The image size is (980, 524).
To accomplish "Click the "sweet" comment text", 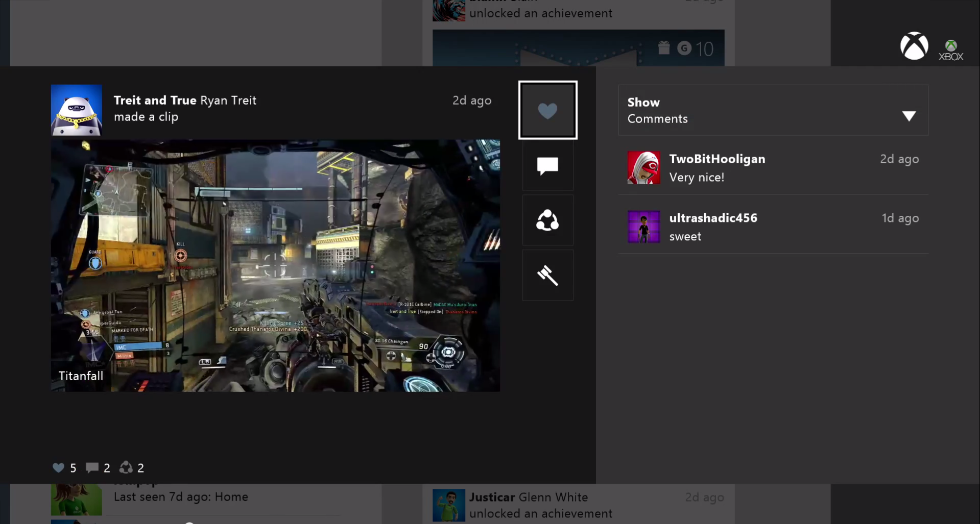I will (x=685, y=237).
